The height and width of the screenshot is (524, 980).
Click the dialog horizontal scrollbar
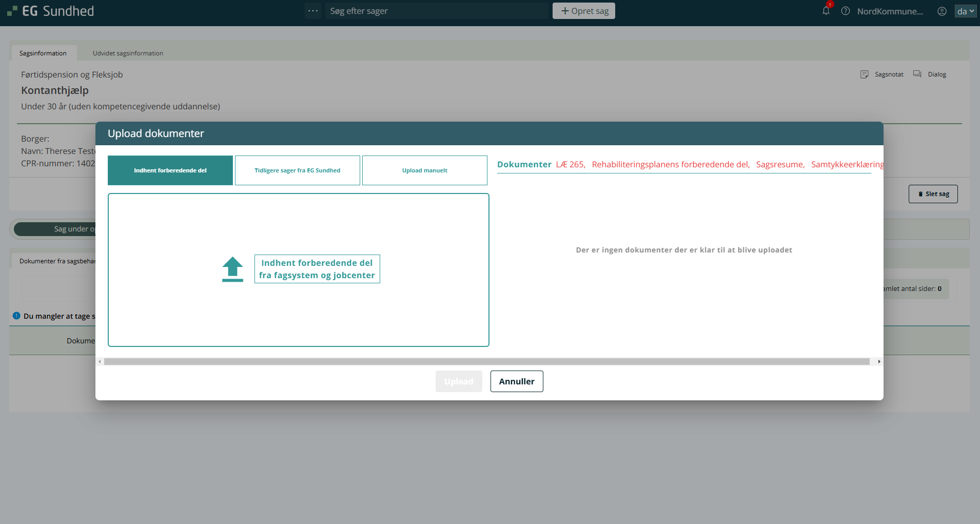click(x=486, y=362)
